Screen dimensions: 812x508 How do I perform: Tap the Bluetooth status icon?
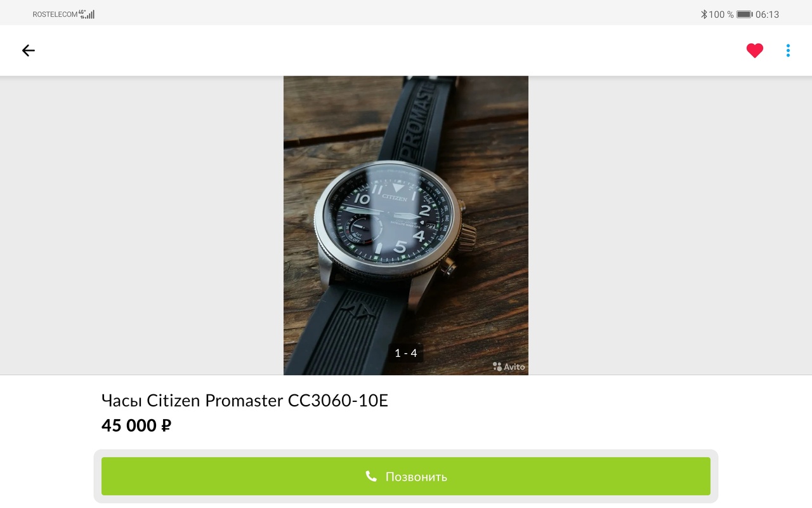(x=704, y=14)
